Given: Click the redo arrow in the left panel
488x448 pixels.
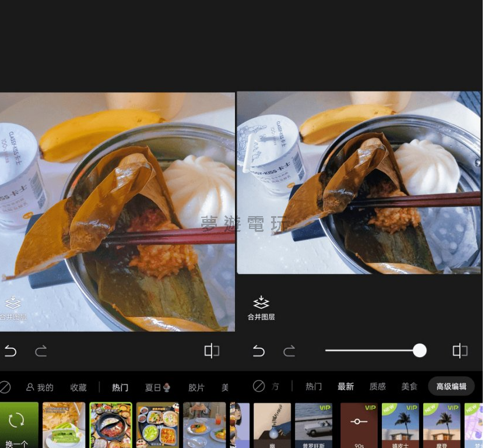Looking at the screenshot, I should point(41,351).
